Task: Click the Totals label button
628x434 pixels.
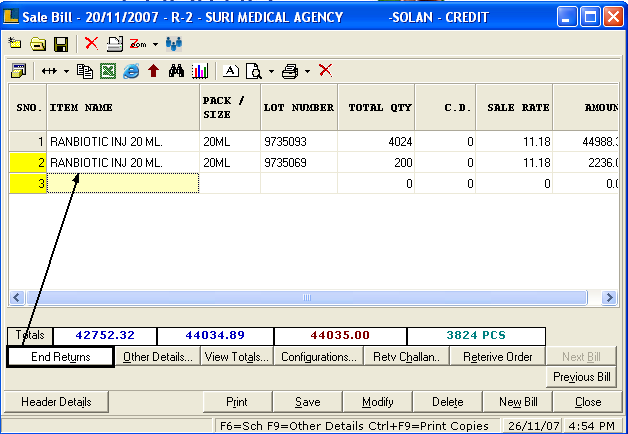Action: point(30,335)
